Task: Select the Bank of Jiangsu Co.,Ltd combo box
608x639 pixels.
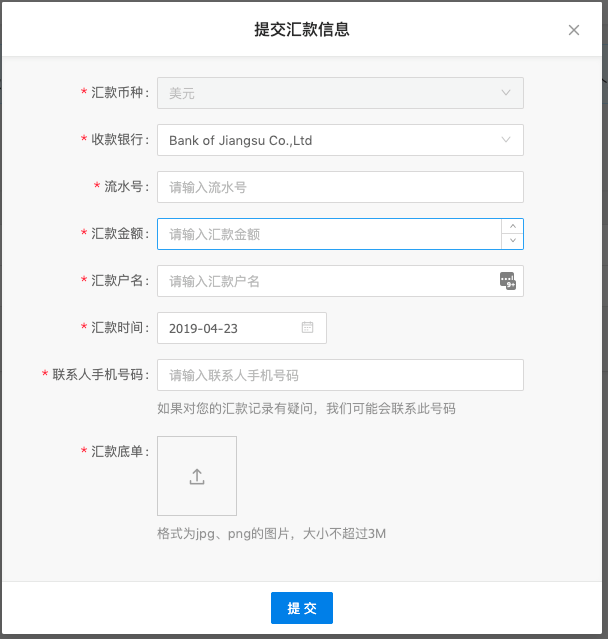Action: coord(340,140)
